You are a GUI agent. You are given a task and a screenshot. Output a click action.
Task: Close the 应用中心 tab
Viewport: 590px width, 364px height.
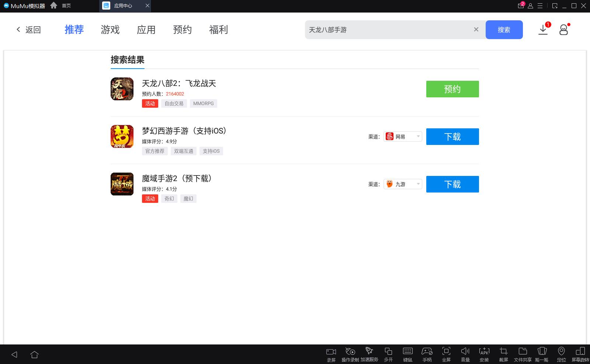pyautogui.click(x=147, y=6)
